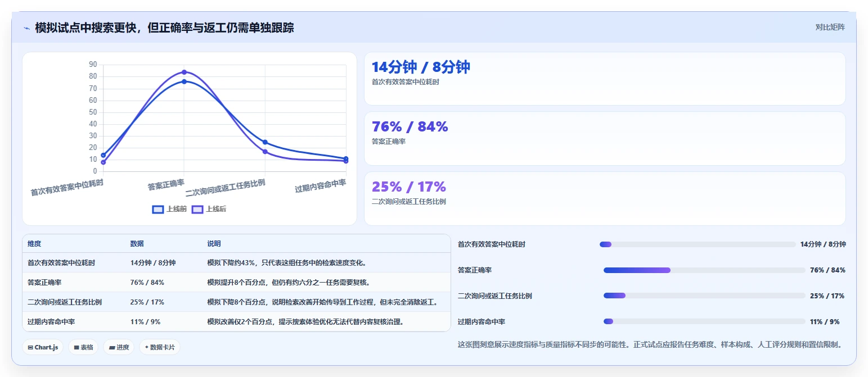Viewport: 868px width, 377px height.
Task: Click the dashboard title 模拟试点中搜索更快
Action: (x=164, y=28)
